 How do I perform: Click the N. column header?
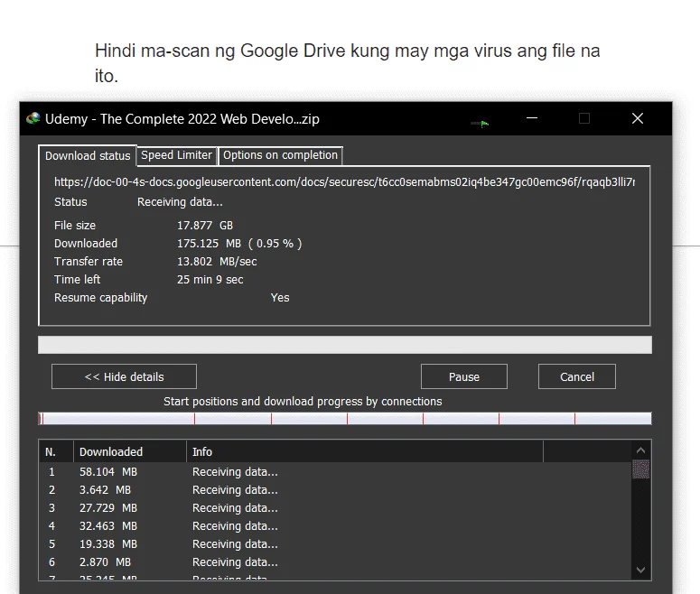pyautogui.click(x=56, y=451)
